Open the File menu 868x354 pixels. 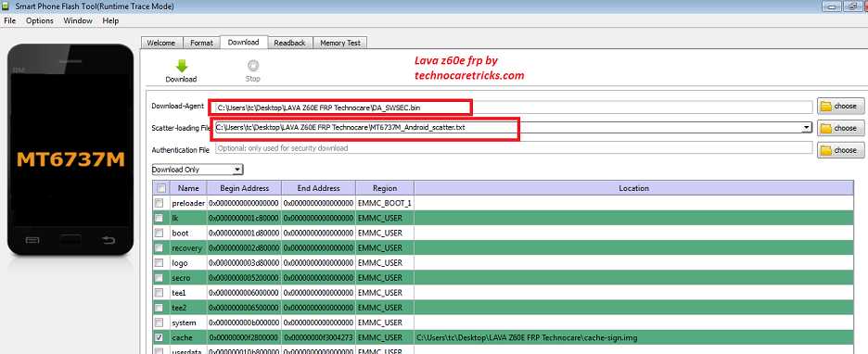tap(10, 20)
